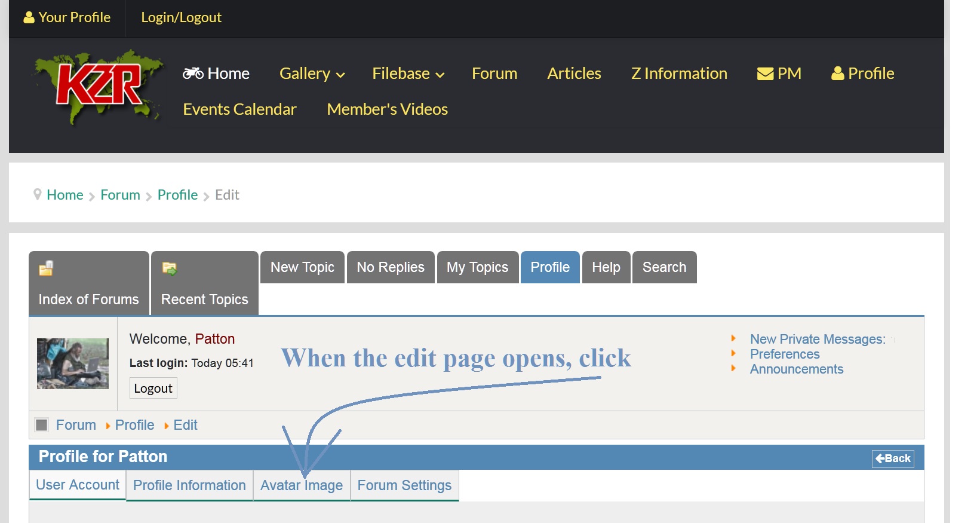980x523 pixels.
Task: Open the Avatar Image tab
Action: pos(302,485)
